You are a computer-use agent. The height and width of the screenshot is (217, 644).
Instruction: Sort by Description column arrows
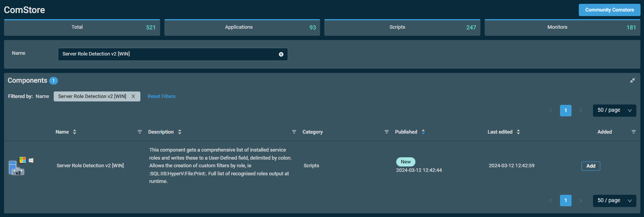click(x=180, y=132)
